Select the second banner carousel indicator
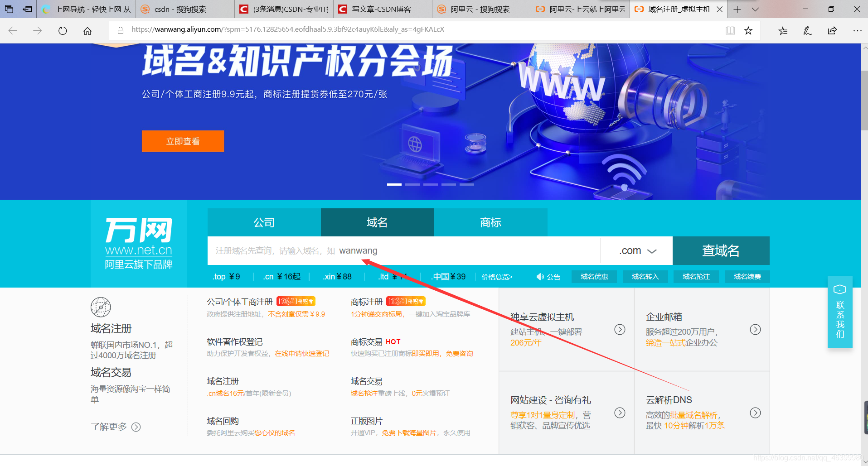The image size is (868, 466). (412, 184)
